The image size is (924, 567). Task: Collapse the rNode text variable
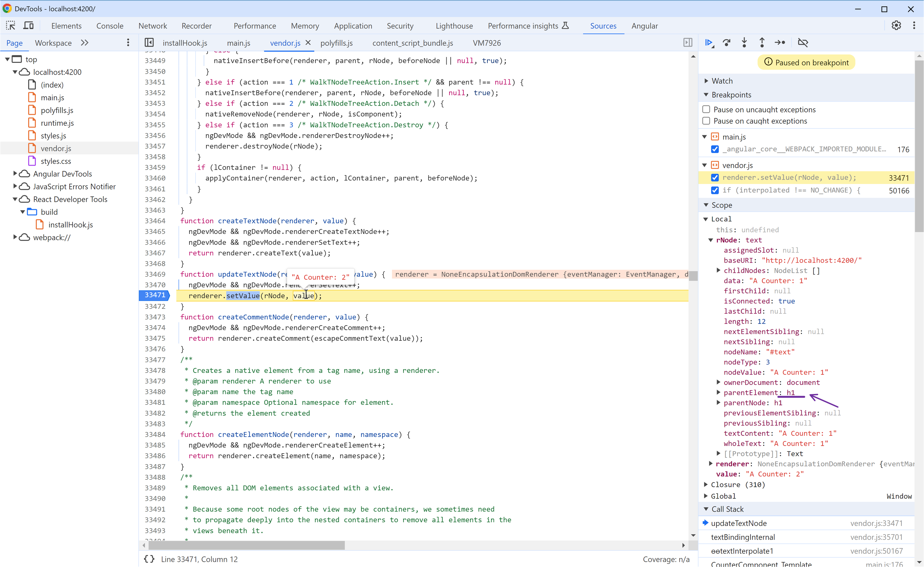click(x=711, y=240)
